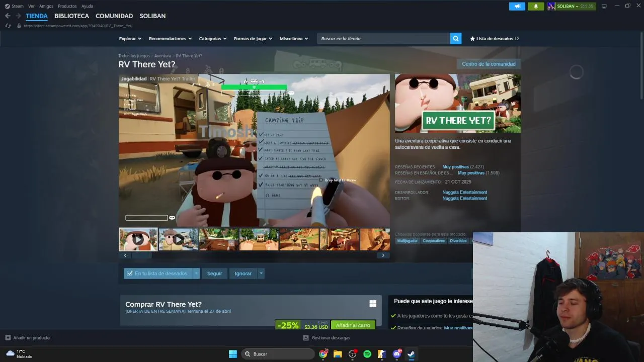Select the first trailer thumbnail

click(138, 239)
